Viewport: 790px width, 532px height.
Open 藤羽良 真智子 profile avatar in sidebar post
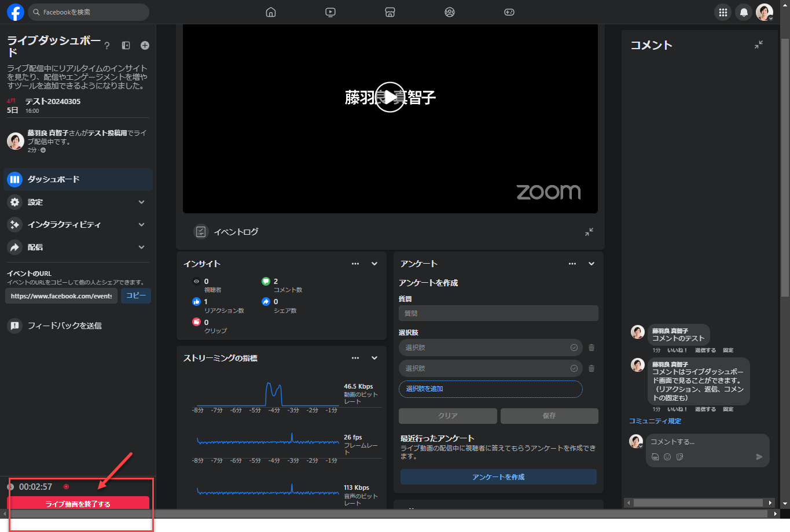[15, 141]
